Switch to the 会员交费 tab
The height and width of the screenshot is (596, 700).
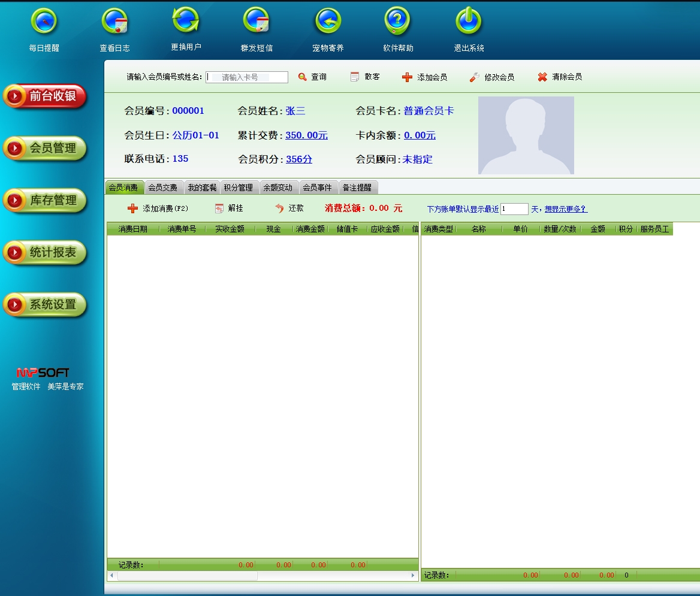(x=162, y=187)
